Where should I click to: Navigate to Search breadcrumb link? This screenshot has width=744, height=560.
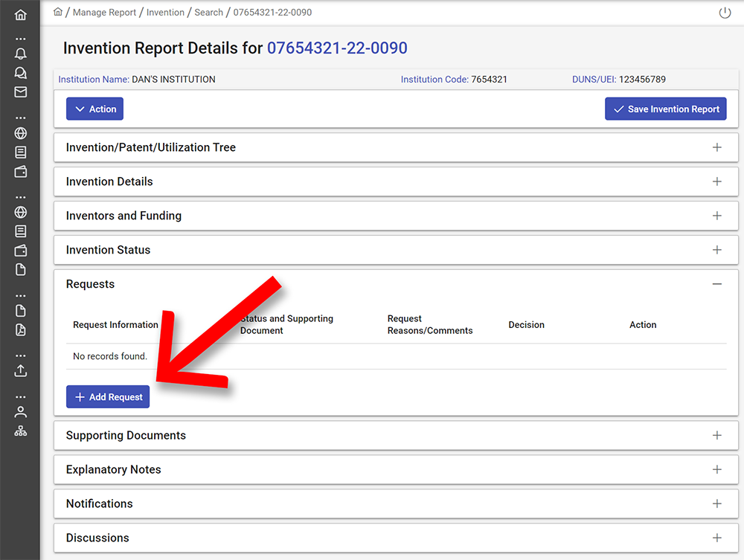click(x=208, y=13)
